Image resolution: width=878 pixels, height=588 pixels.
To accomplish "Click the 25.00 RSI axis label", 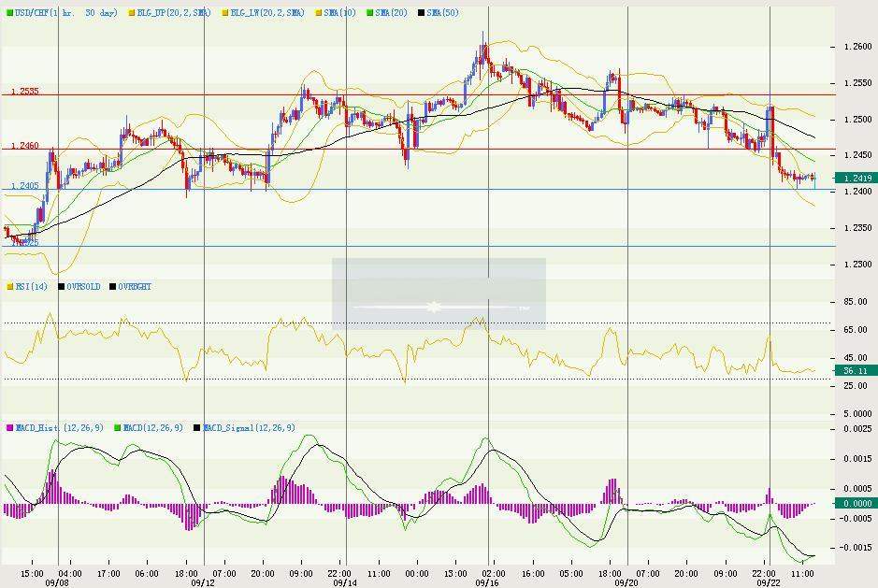I will [x=856, y=386].
